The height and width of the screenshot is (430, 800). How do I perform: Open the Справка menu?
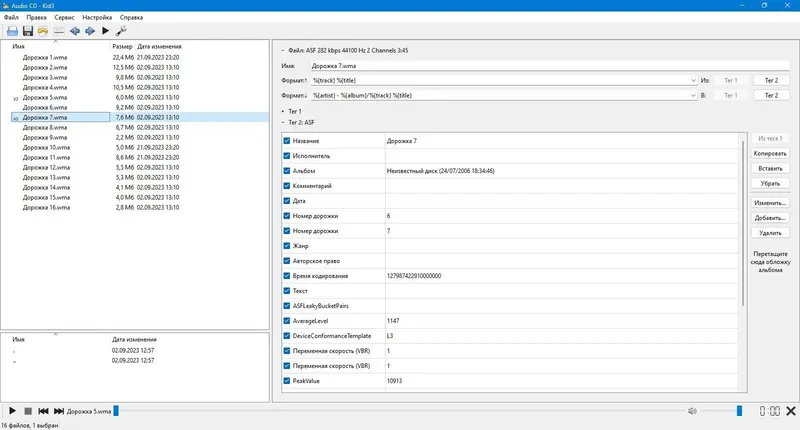(x=131, y=17)
